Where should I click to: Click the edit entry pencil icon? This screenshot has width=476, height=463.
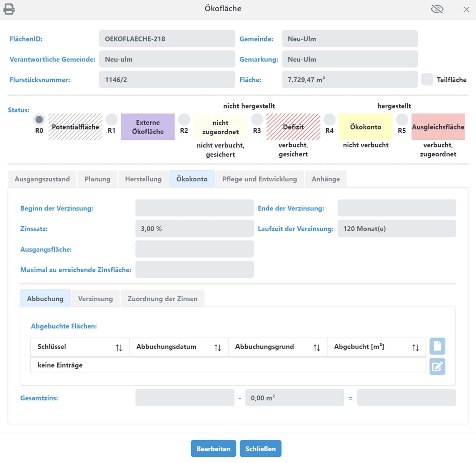(437, 367)
